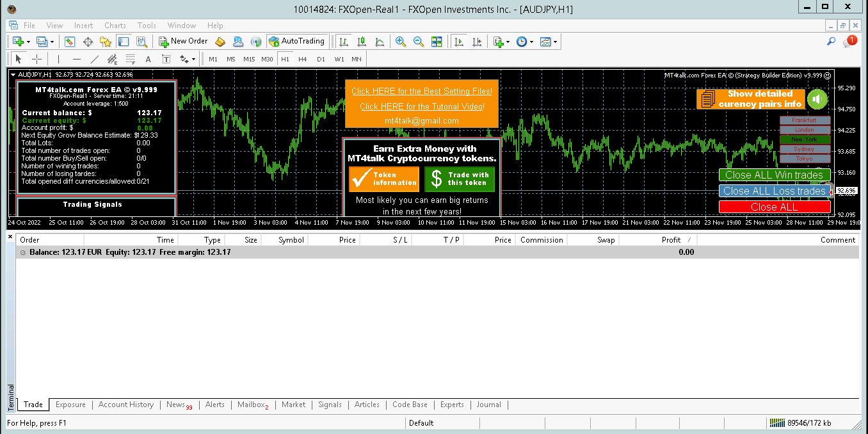The height and width of the screenshot is (434, 868).
Task: Open the Tutorial Video link
Action: tap(422, 106)
